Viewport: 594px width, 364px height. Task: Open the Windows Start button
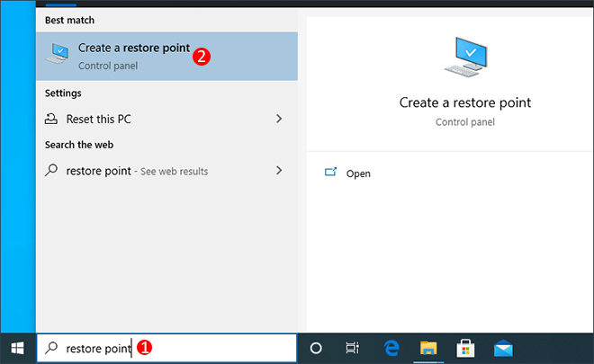[17, 348]
